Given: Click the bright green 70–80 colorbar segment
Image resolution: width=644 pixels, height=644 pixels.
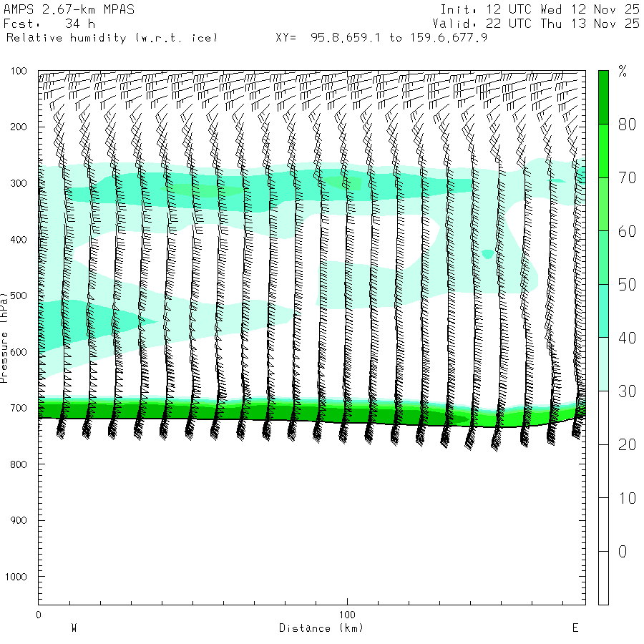Looking at the screenshot, I should click(x=603, y=151).
